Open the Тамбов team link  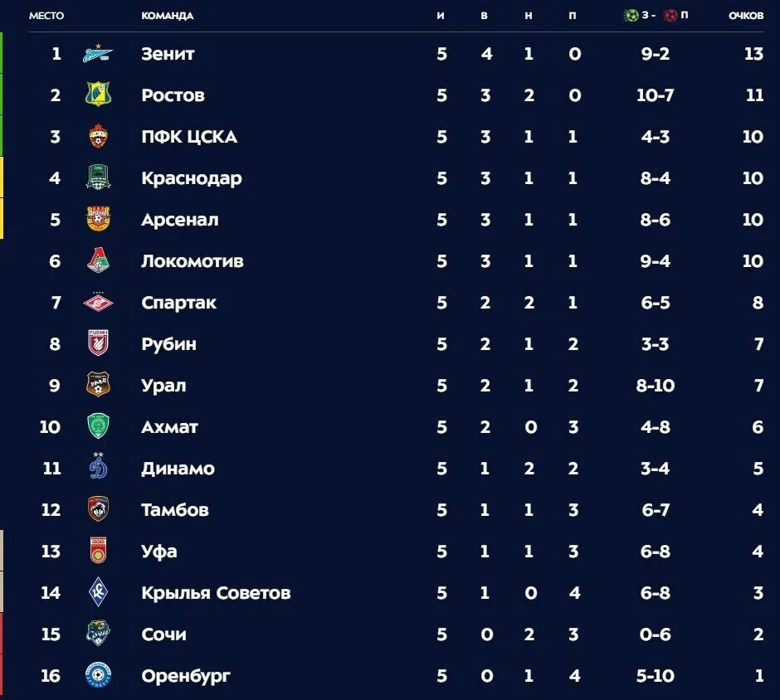click(174, 509)
